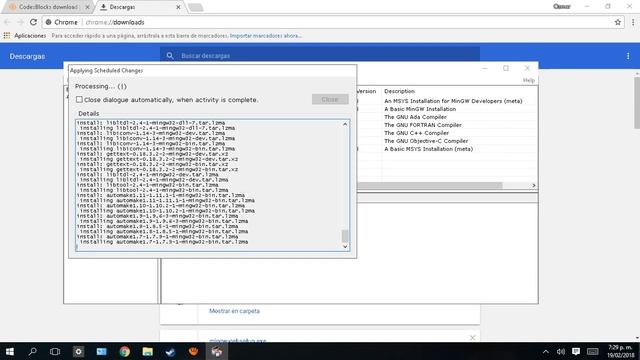Click MinGW installer taskbar icon
The width and height of the screenshot is (640, 360).
click(217, 351)
